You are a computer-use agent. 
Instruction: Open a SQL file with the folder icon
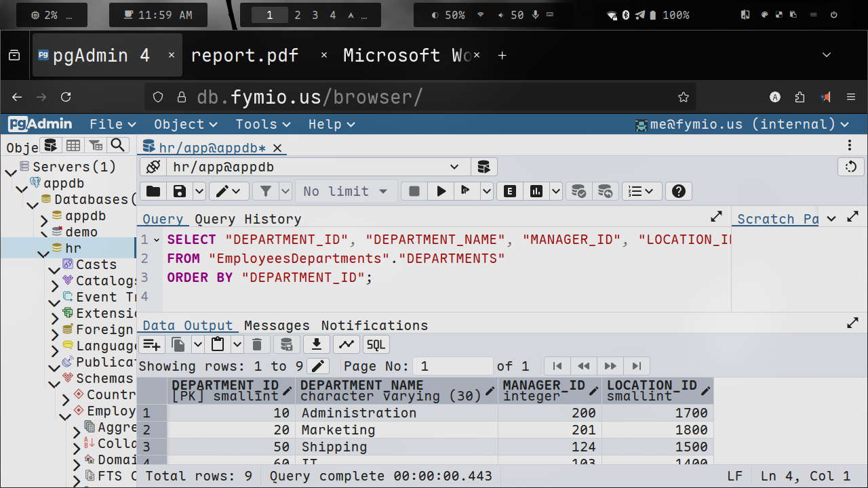(153, 191)
